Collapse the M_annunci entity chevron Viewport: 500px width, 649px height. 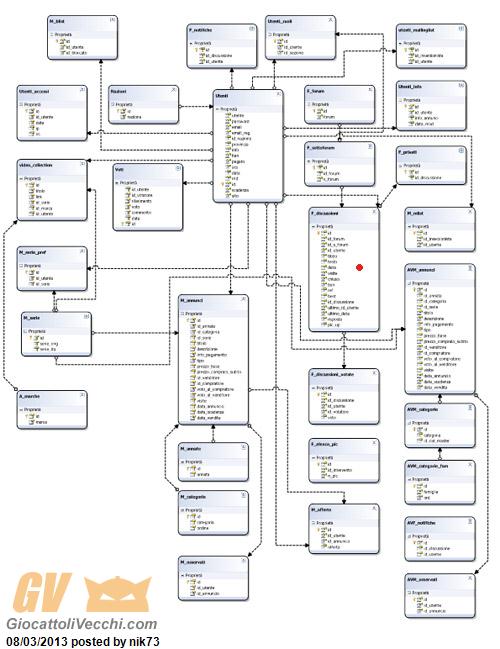click(x=244, y=298)
